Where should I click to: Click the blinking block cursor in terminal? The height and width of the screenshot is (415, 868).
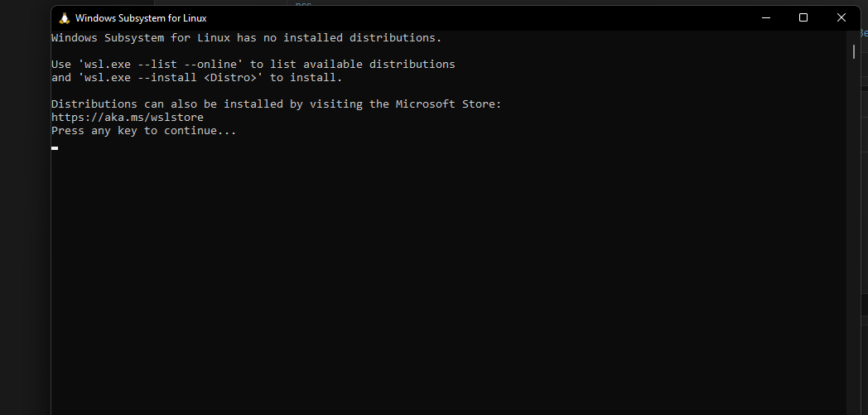[x=55, y=147]
